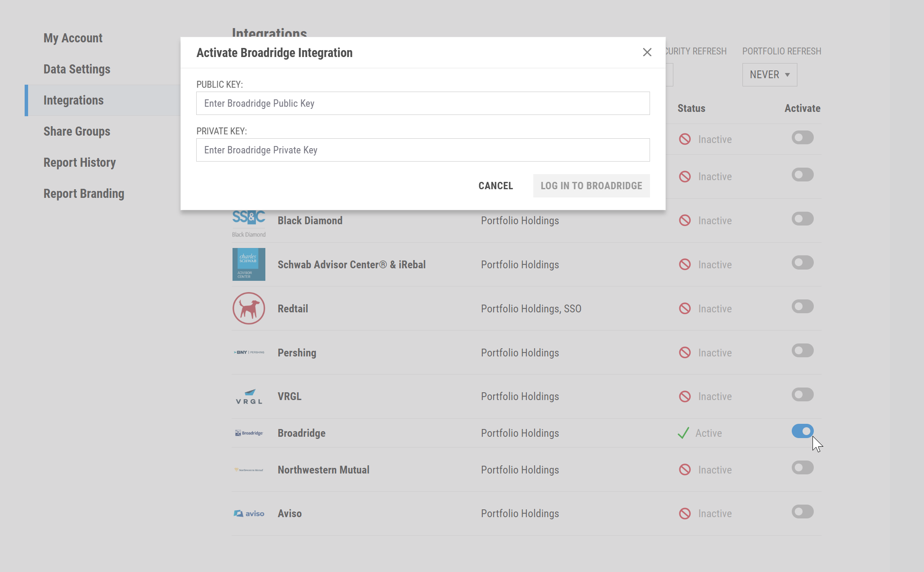Click Redtail's Portfolio Holdings, SSO text

pyautogui.click(x=531, y=309)
